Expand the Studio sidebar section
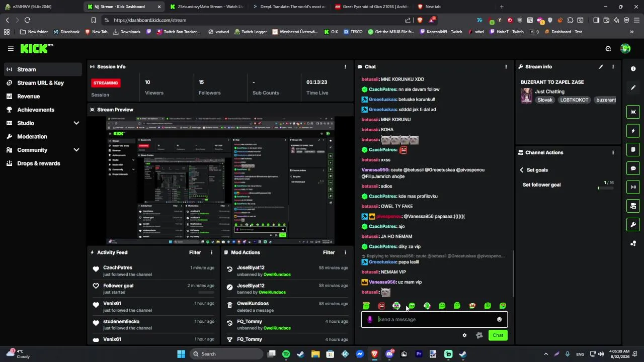644x362 pixels. tap(76, 123)
